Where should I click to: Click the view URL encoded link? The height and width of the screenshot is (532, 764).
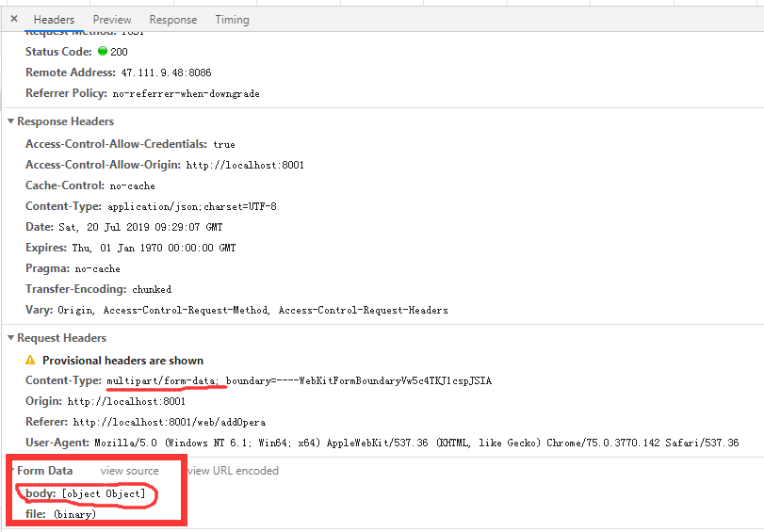click(234, 471)
